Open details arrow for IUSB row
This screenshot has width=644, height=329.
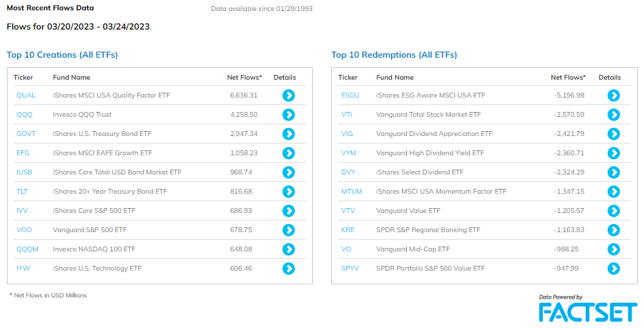(288, 172)
